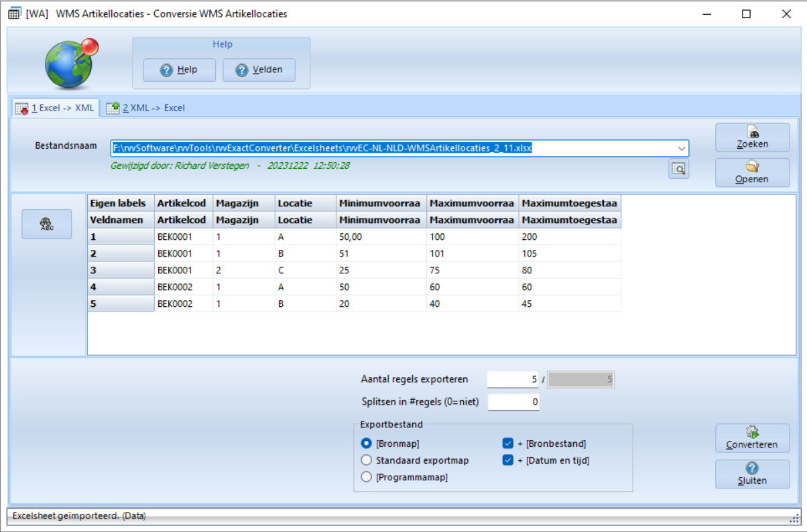Select row 3 header in the grid

point(121,270)
